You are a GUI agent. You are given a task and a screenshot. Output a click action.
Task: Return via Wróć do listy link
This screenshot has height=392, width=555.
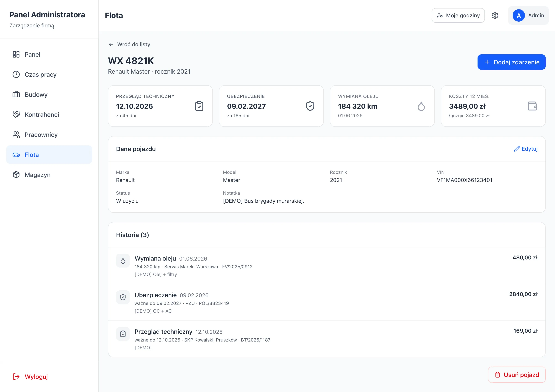click(129, 44)
